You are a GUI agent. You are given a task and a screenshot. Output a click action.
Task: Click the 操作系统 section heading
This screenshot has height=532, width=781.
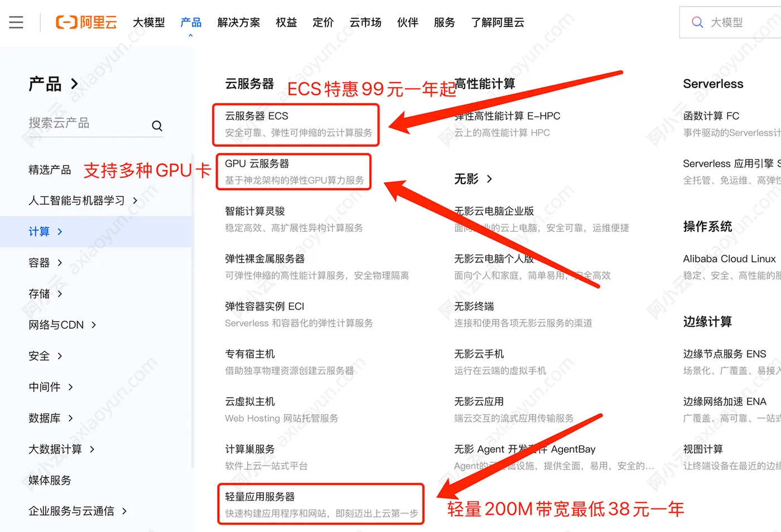click(x=707, y=226)
